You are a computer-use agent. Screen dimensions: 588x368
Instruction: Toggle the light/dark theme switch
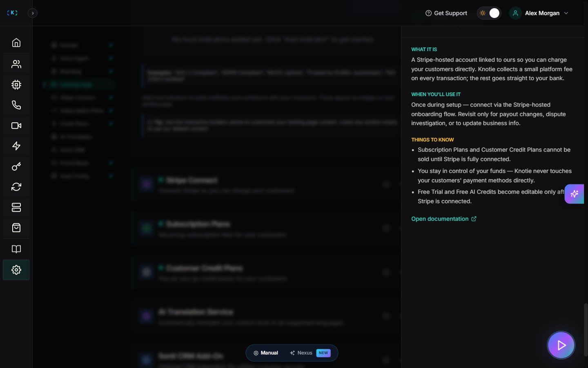pyautogui.click(x=489, y=13)
